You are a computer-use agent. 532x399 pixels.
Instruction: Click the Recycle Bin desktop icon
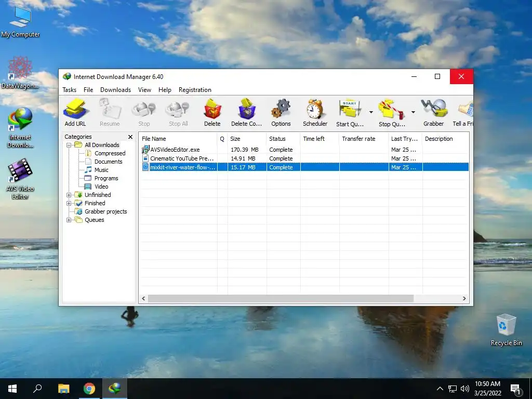506,330
